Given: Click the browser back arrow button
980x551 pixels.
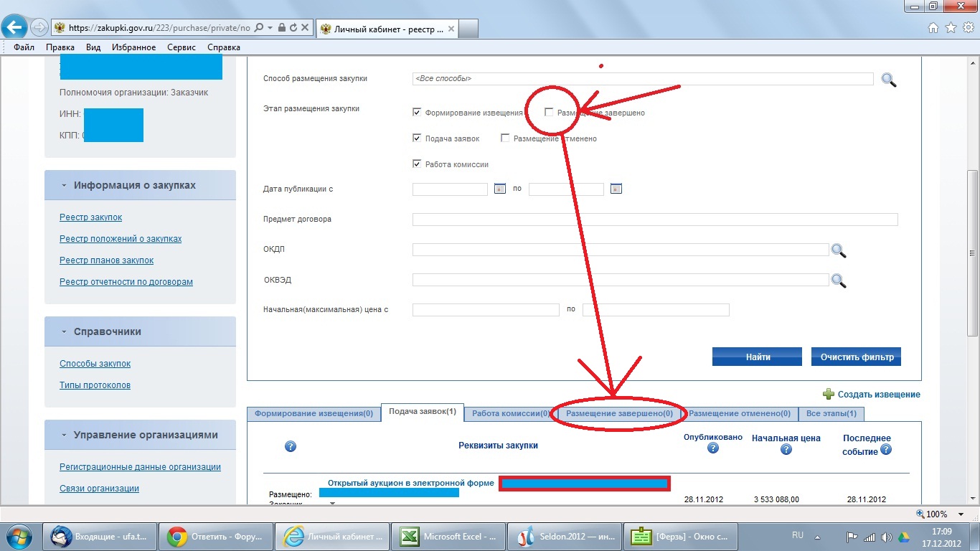Looking at the screenshot, I should (x=14, y=28).
